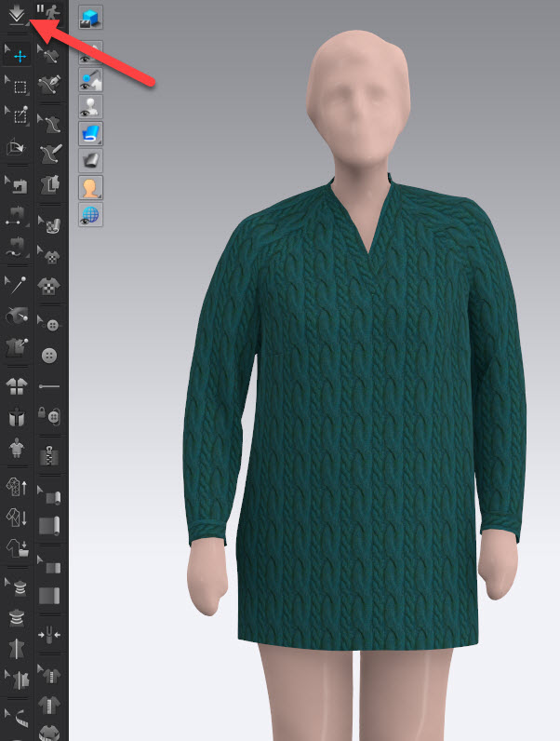Select edit curve on garment tool

tap(49, 56)
